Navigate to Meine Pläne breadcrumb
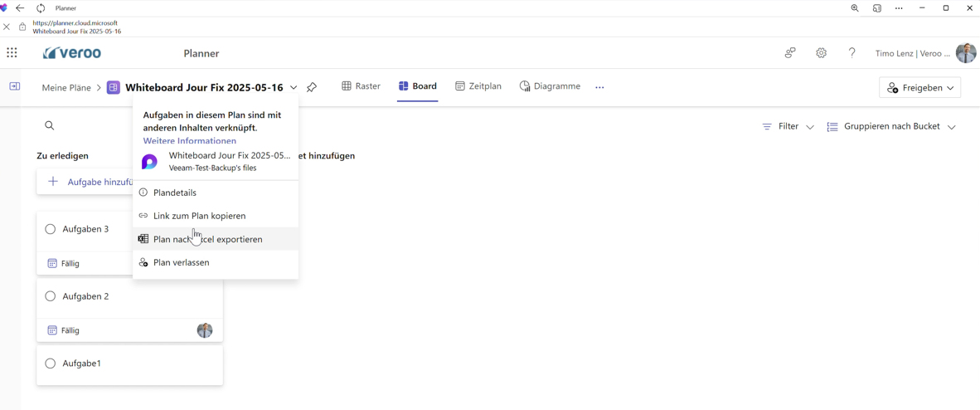This screenshot has height=410, width=980. coord(66,87)
